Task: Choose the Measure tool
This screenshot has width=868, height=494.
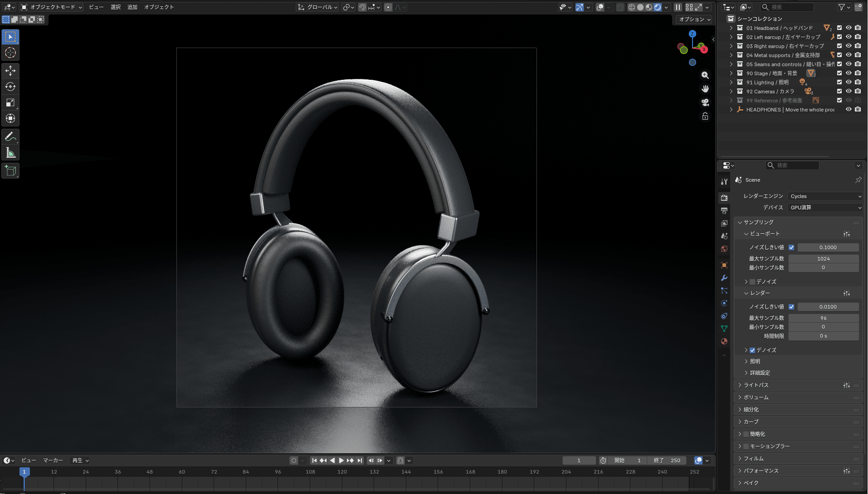Action: point(10,153)
